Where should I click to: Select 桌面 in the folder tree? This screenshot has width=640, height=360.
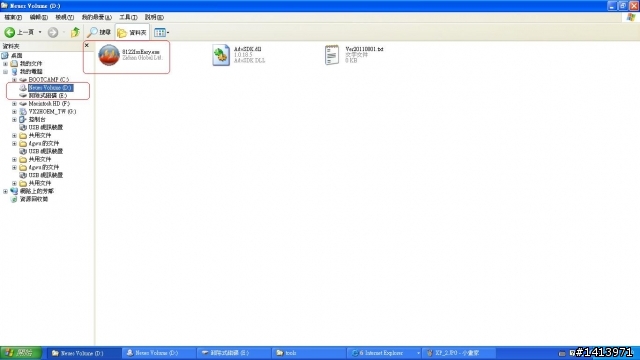coord(16,56)
